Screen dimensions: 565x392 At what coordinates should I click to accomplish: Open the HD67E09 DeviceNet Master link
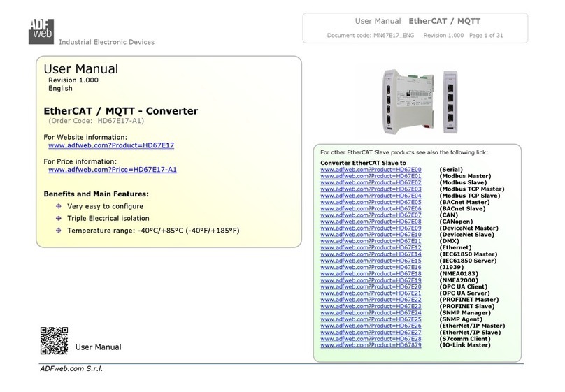coord(371,228)
